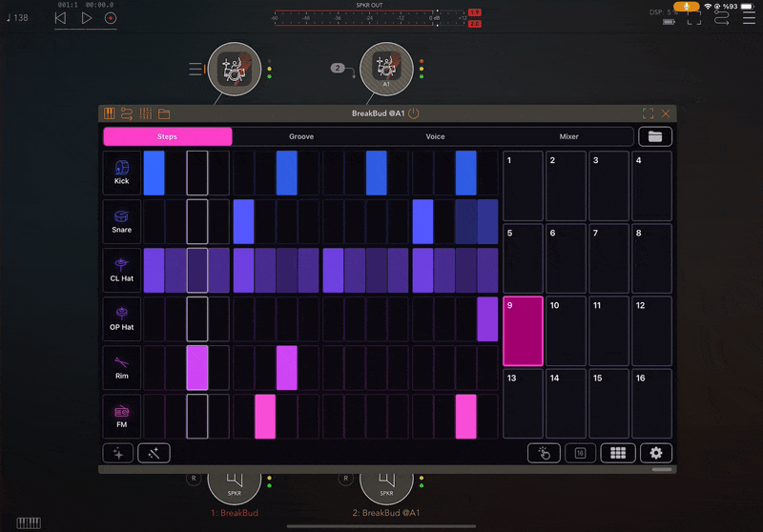Toggle BreakBud @A1 power button
This screenshot has height=532, width=763.
click(414, 113)
